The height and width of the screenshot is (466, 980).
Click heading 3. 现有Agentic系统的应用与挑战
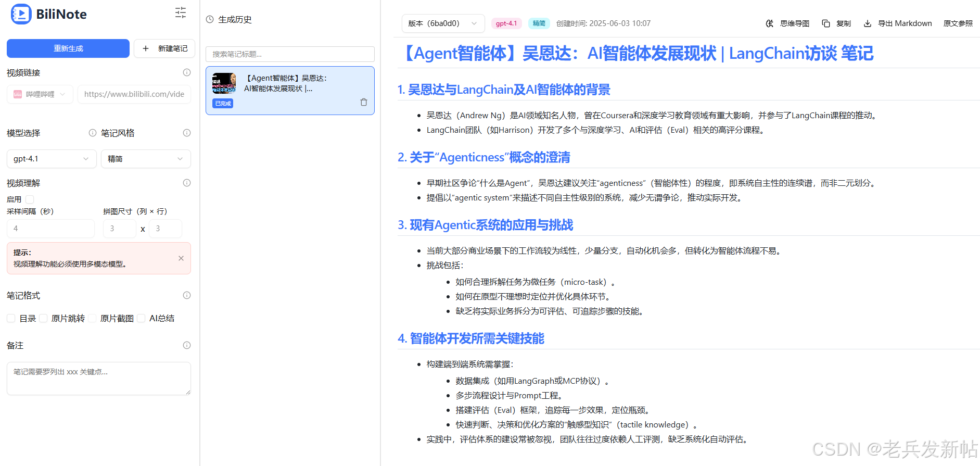[x=486, y=225]
